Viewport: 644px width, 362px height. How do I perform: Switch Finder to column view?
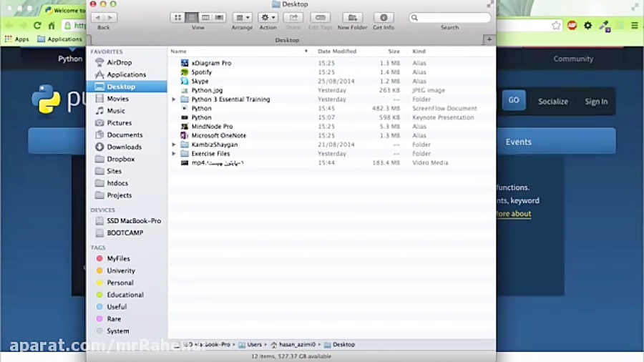205,17
